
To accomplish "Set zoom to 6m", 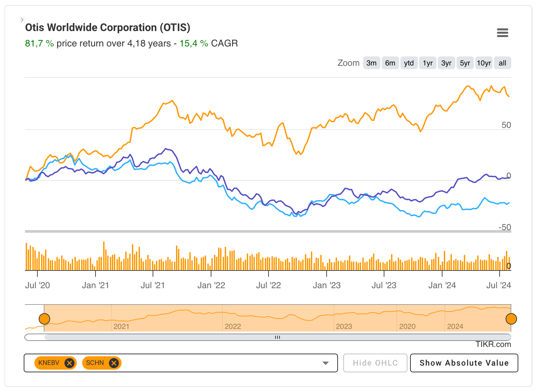I will (x=390, y=63).
